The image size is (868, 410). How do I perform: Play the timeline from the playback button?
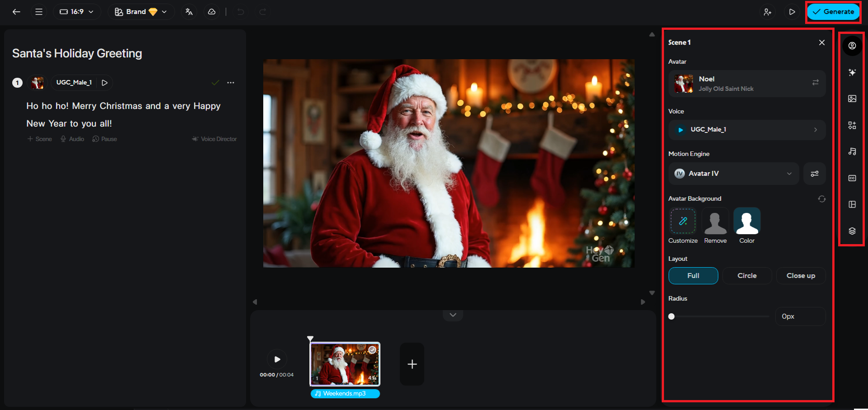pyautogui.click(x=277, y=359)
